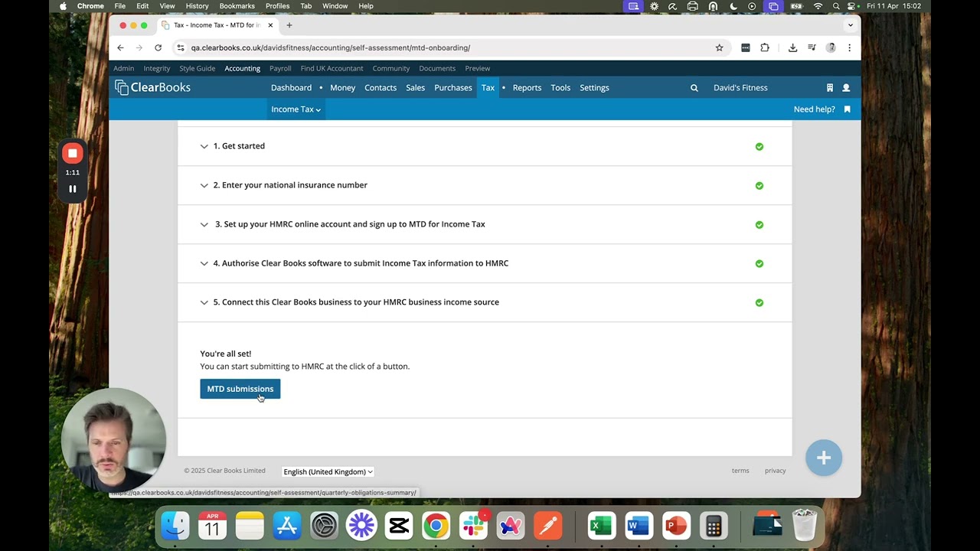The height and width of the screenshot is (551, 980).
Task: Open Chrome downloads
Action: [x=792, y=47]
